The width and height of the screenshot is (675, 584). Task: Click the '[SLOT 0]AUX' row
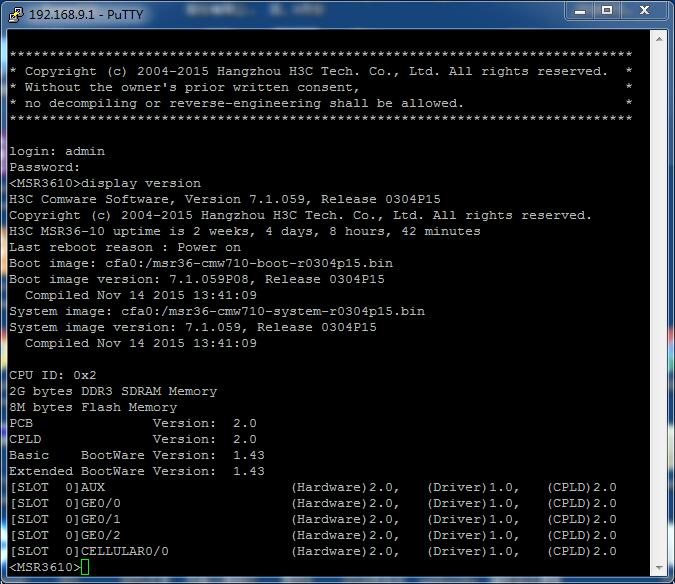pyautogui.click(x=313, y=488)
